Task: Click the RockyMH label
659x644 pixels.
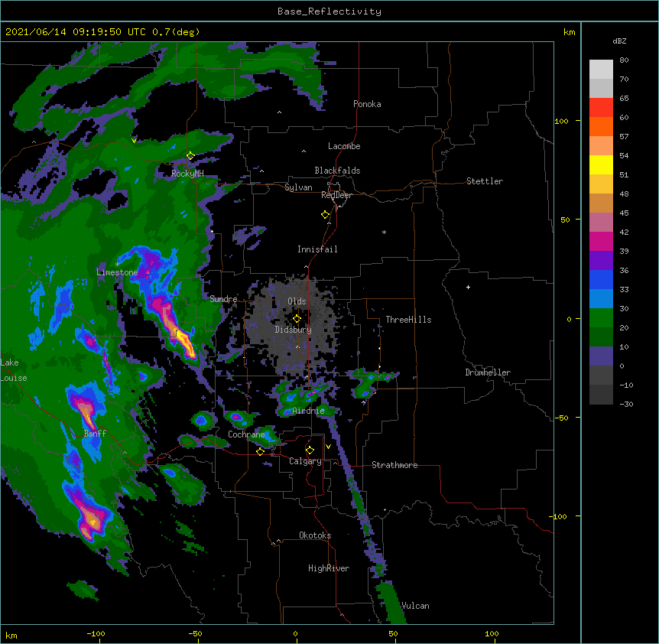Action: click(x=187, y=174)
